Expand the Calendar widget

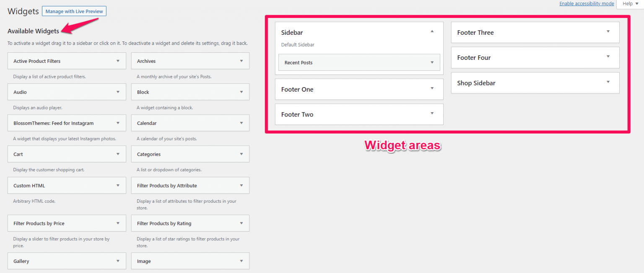pyautogui.click(x=242, y=123)
